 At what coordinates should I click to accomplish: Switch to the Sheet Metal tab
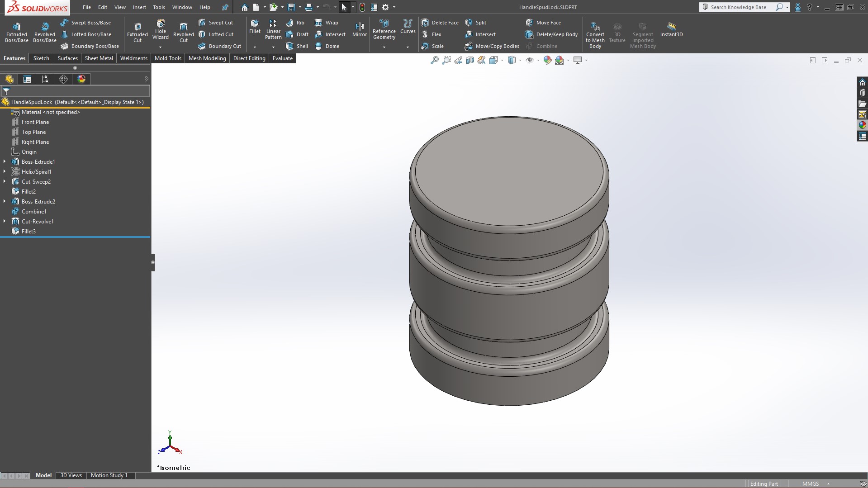pos(99,58)
